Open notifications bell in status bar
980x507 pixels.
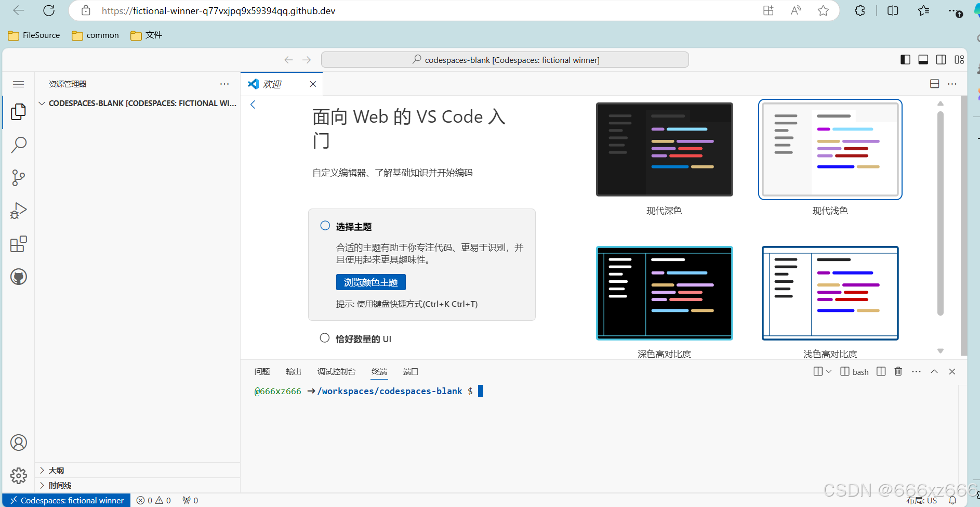pyautogui.click(x=952, y=500)
